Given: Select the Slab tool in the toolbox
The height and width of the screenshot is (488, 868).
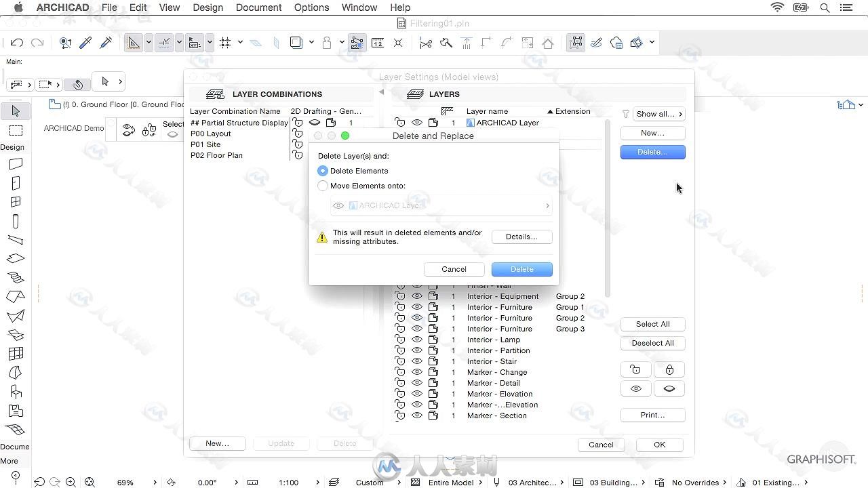Looking at the screenshot, I should pyautogui.click(x=16, y=258).
